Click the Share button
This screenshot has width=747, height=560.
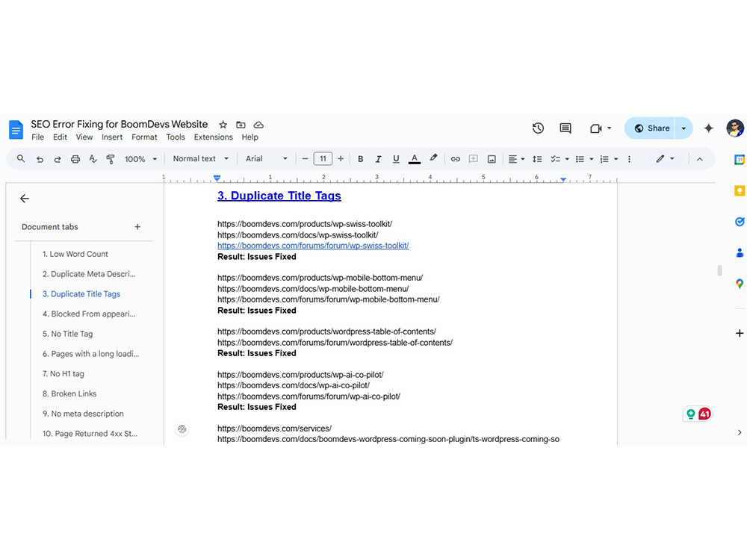click(651, 128)
